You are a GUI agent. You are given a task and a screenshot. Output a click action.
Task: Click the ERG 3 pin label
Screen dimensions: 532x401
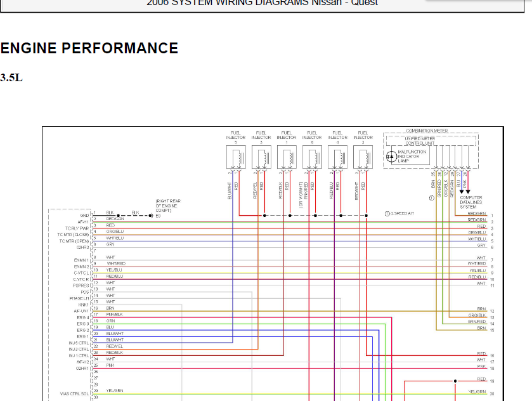point(83,324)
